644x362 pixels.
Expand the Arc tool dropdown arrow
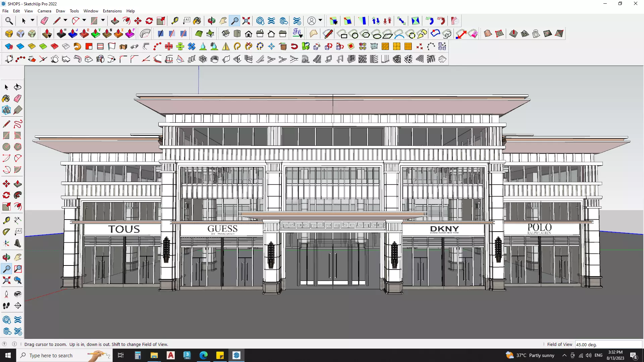[x=84, y=20]
